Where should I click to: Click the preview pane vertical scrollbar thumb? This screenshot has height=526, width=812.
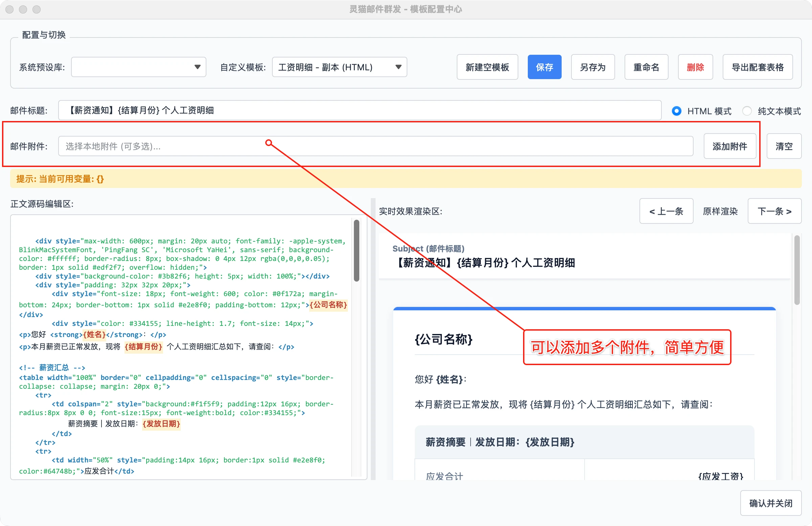pos(797,270)
